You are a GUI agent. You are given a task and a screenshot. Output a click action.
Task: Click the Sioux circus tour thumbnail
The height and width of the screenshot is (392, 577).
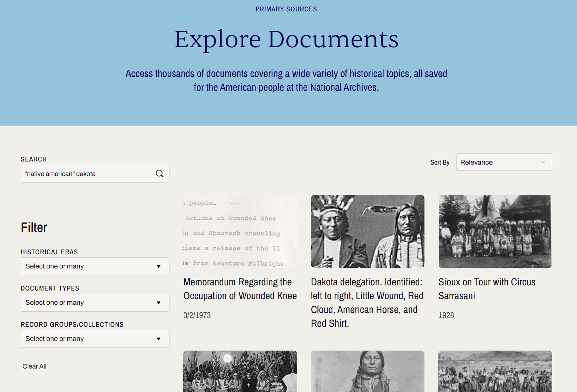tap(495, 231)
